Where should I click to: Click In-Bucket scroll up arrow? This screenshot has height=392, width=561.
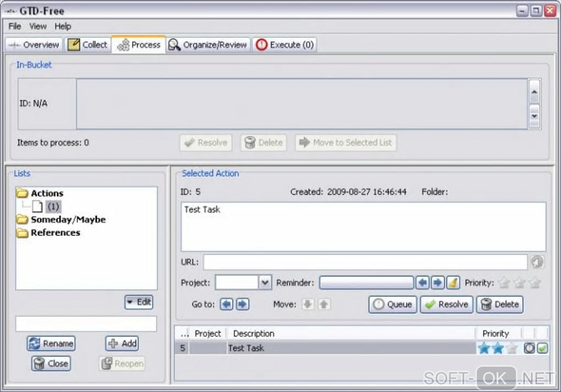[534, 92]
